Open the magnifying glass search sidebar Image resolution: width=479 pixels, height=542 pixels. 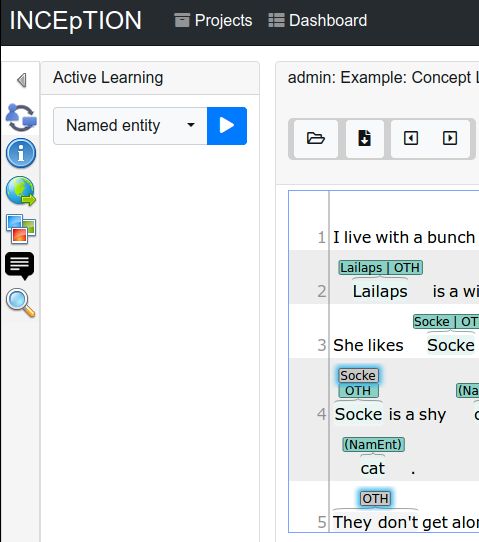pyautogui.click(x=21, y=303)
